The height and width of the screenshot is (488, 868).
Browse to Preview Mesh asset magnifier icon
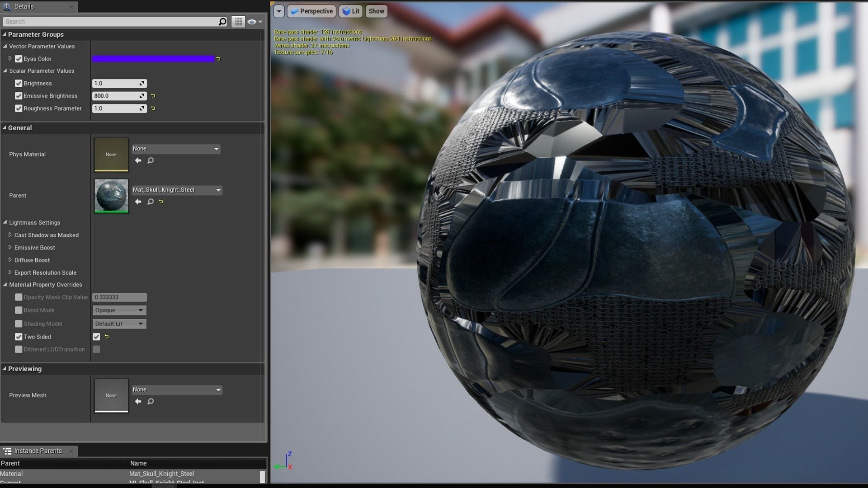click(151, 402)
